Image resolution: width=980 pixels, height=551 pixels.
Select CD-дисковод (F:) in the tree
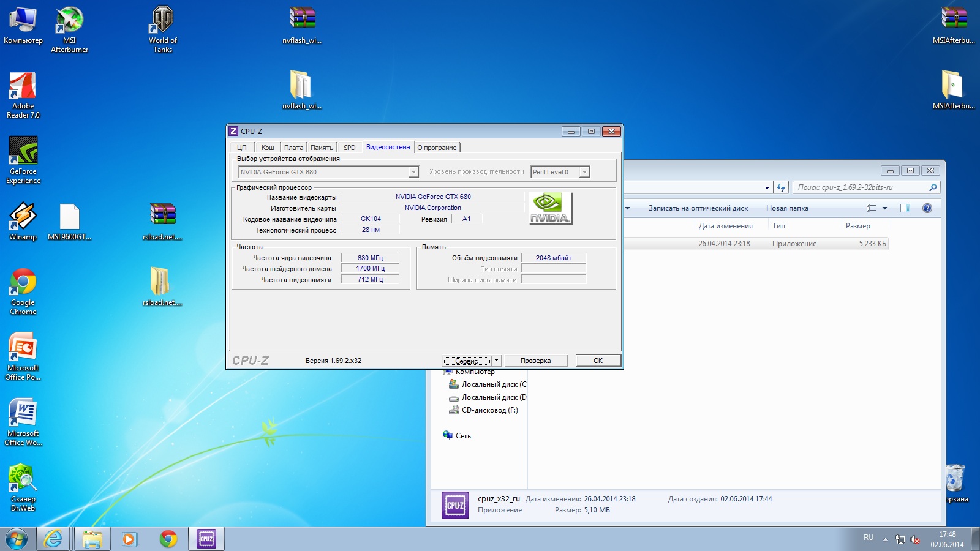tap(483, 410)
